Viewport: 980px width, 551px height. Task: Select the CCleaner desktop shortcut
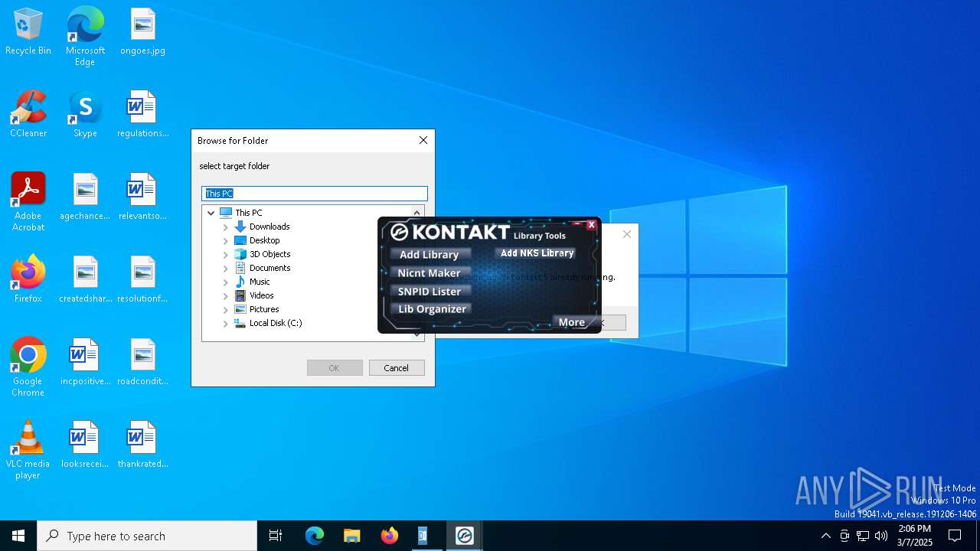(x=28, y=115)
